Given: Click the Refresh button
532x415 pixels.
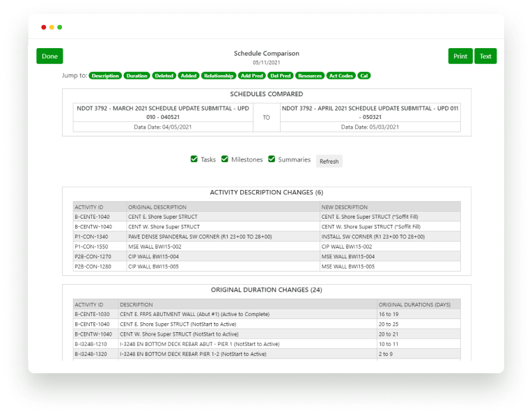Looking at the screenshot, I should 329,162.
